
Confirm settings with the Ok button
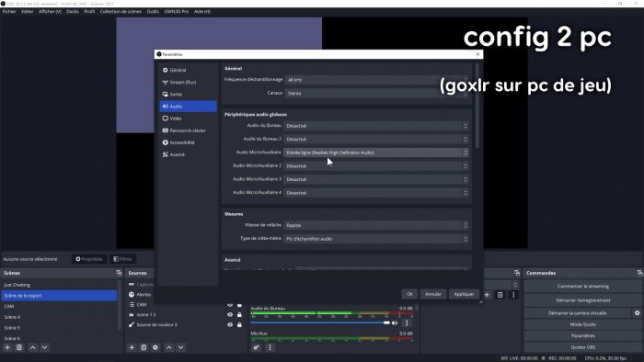409,294
